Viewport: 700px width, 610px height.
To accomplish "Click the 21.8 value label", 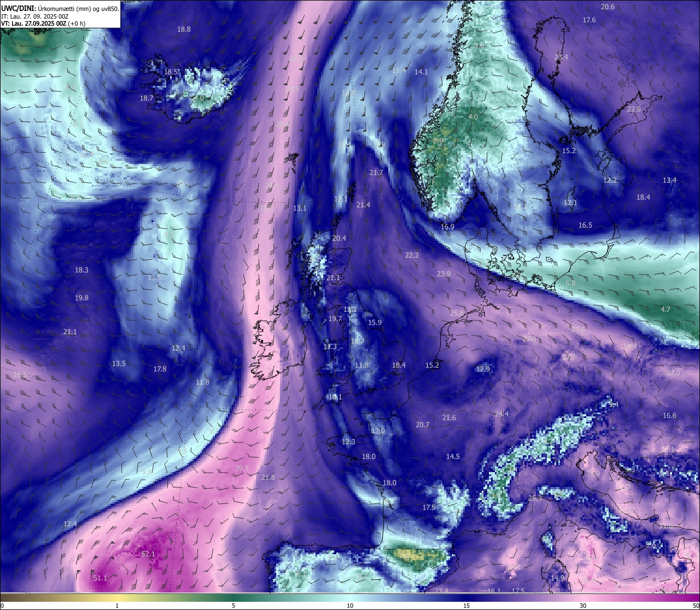I will pos(268,478).
